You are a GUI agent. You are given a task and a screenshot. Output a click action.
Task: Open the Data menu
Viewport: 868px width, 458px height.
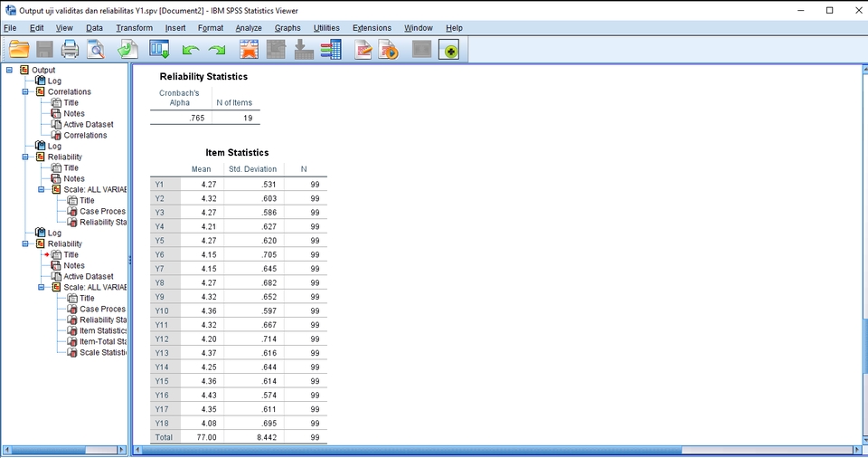tap(94, 28)
